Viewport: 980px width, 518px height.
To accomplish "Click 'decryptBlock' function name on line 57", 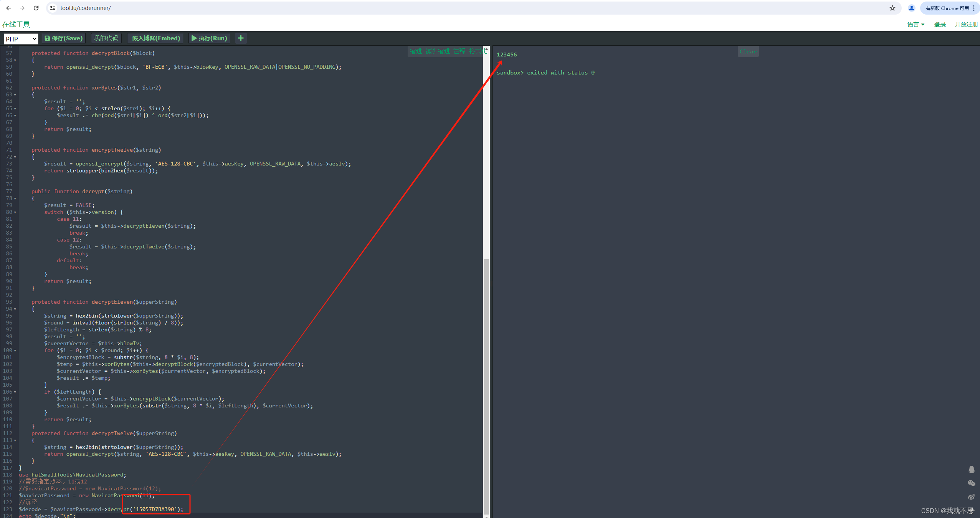I will tap(111, 53).
